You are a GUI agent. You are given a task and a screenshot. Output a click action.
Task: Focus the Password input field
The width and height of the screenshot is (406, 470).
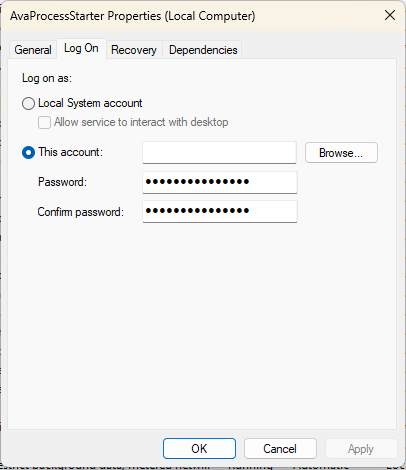[220, 182]
